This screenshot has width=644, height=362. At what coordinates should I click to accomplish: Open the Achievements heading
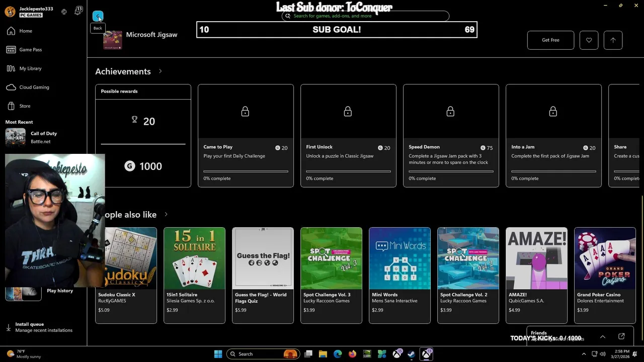tap(123, 71)
